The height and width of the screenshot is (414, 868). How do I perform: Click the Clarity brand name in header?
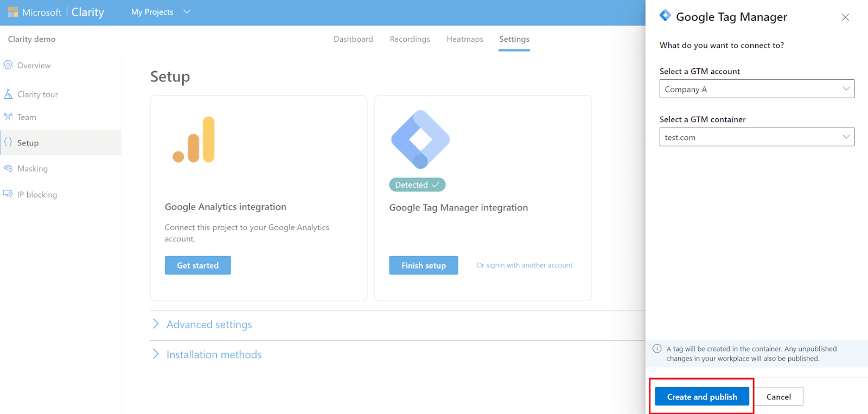(88, 12)
